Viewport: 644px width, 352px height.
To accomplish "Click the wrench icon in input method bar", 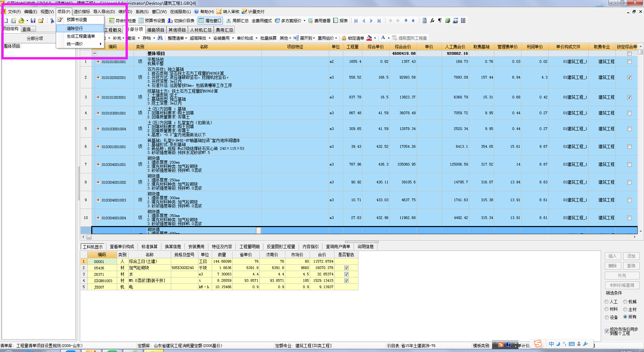I will [585, 344].
